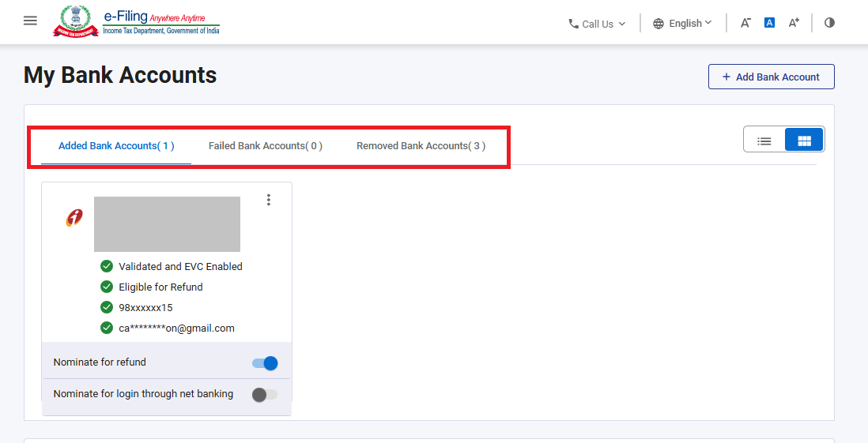This screenshot has height=443, width=868.
Task: Disable Nominate for refund toggle
Action: click(265, 363)
